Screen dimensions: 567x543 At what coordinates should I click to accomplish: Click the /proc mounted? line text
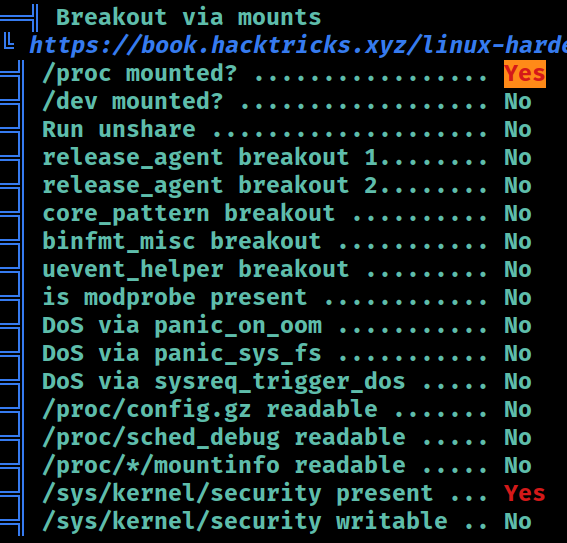tap(140, 74)
